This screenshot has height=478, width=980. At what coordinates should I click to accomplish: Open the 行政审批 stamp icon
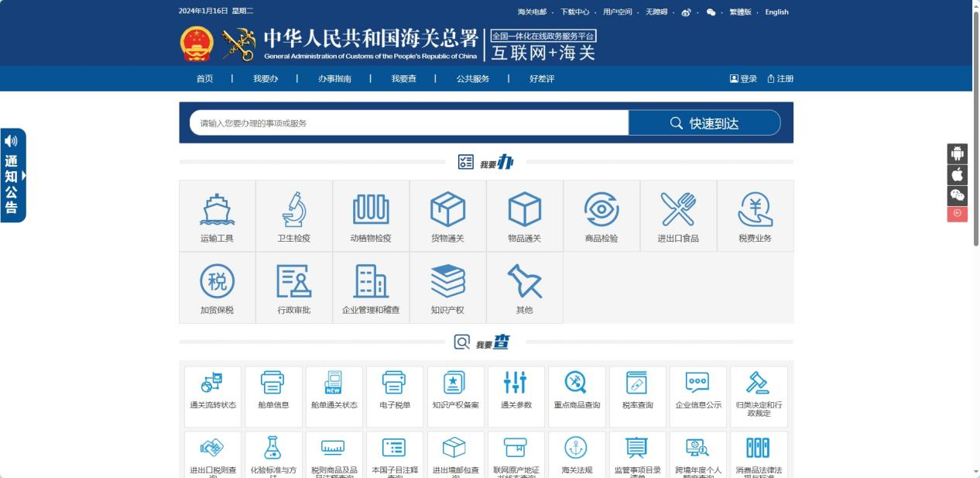click(293, 281)
